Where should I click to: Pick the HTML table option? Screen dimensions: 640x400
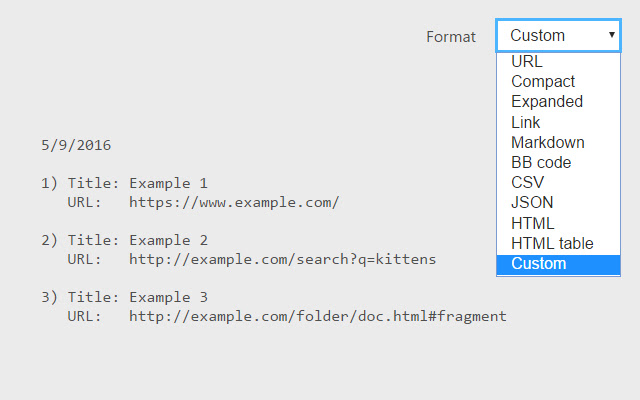[x=552, y=243]
